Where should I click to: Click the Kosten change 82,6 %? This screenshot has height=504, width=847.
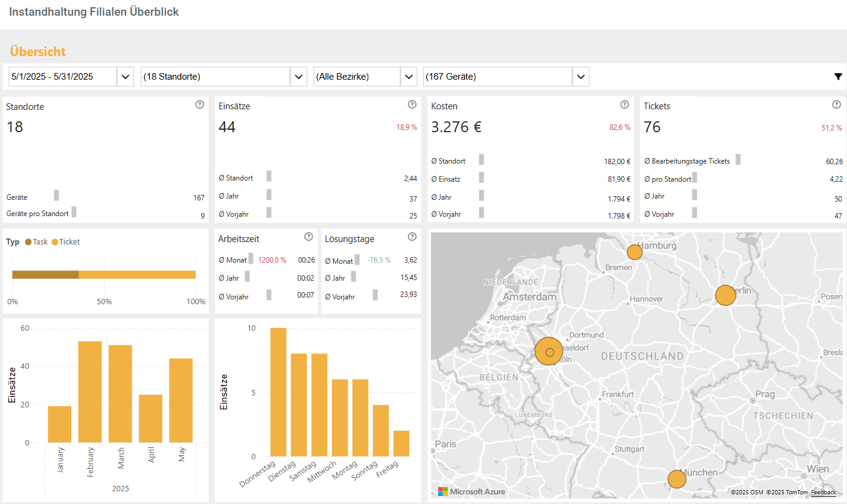(619, 127)
